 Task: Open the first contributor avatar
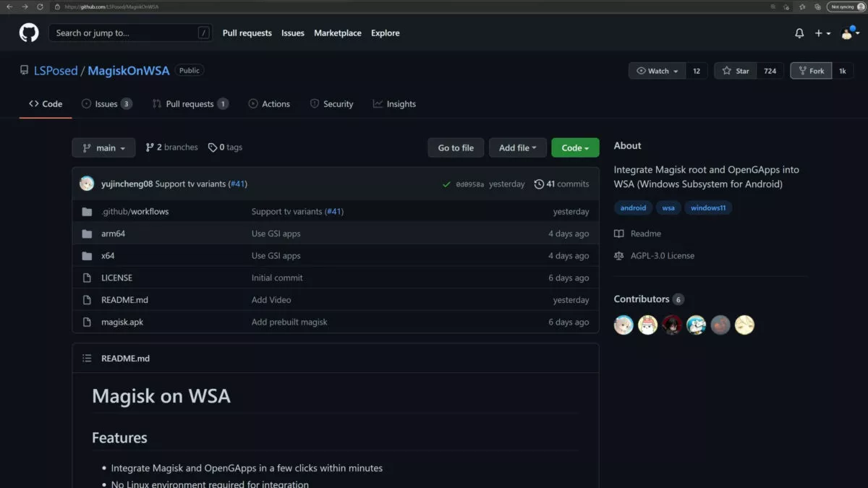624,325
